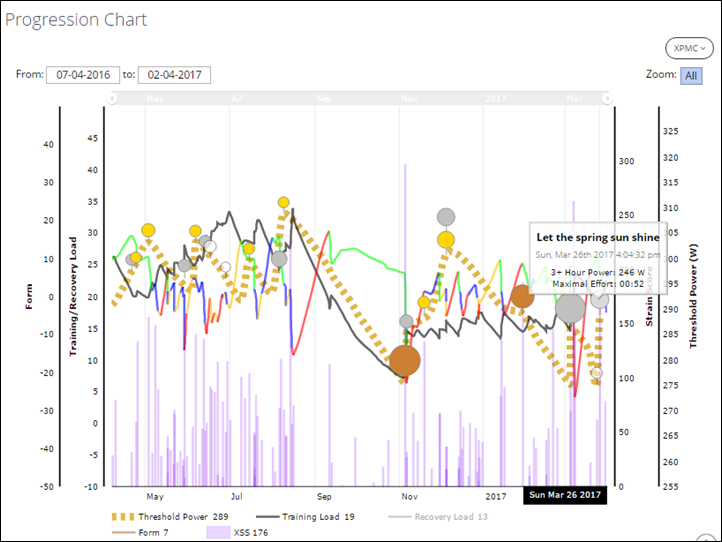Click right handle of range navigator

pyautogui.click(x=607, y=98)
